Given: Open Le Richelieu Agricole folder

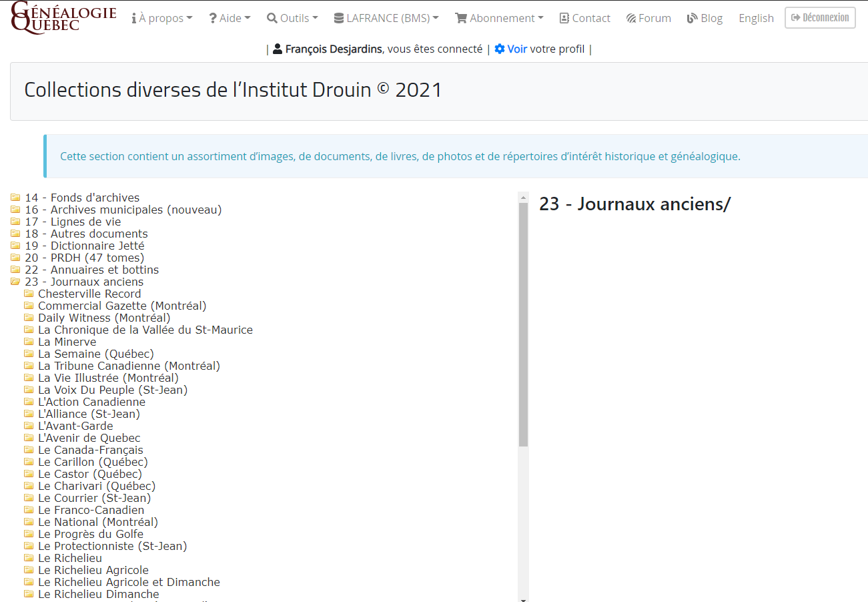Looking at the screenshot, I should 93,570.
